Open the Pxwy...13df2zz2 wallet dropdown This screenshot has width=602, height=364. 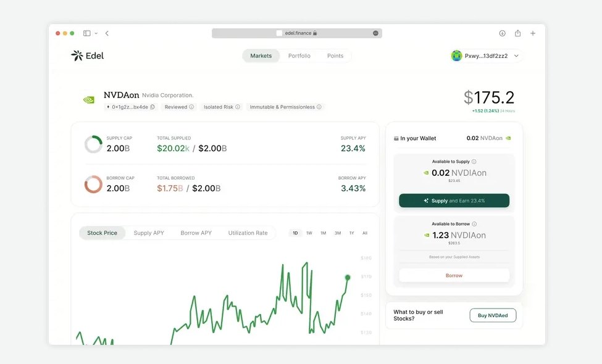[x=516, y=56]
